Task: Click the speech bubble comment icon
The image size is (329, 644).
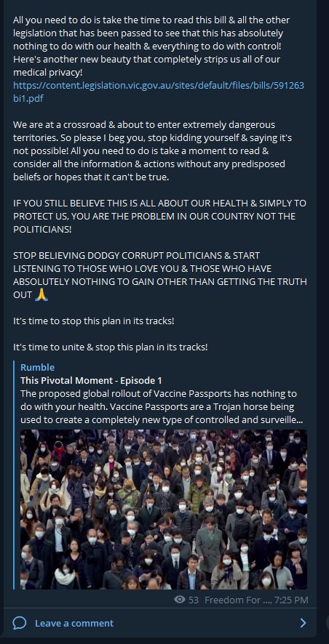Action: coord(20,623)
